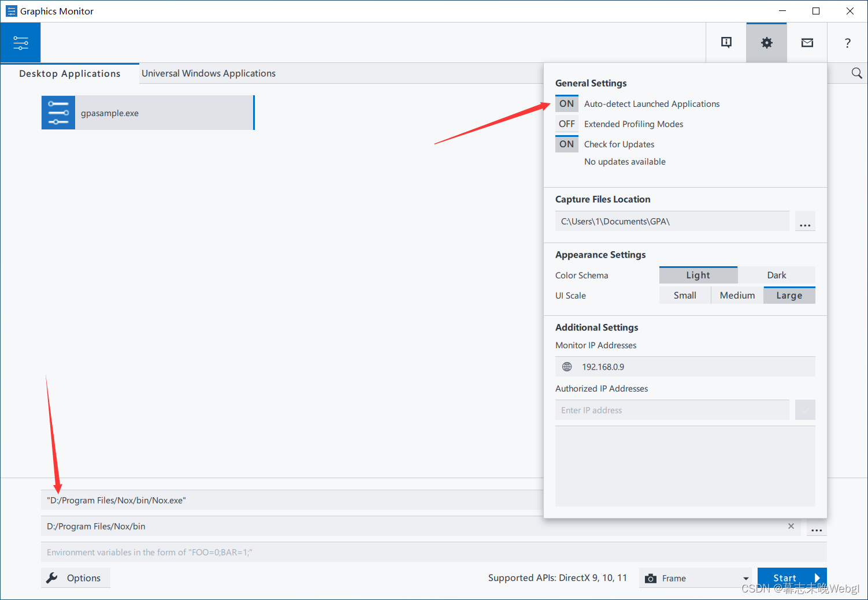
Task: Select the gpasample.exe list entry
Action: click(148, 113)
